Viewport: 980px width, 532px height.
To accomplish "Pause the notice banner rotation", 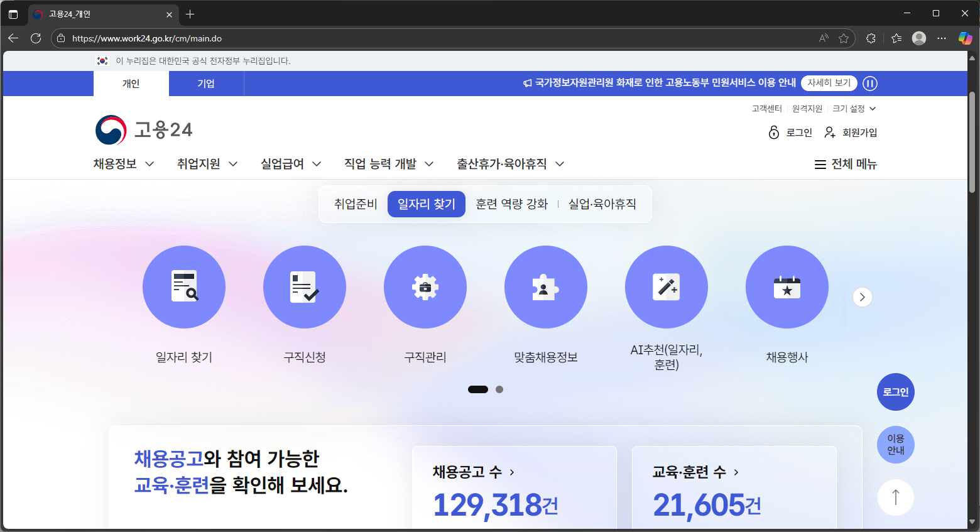I will [x=869, y=84].
